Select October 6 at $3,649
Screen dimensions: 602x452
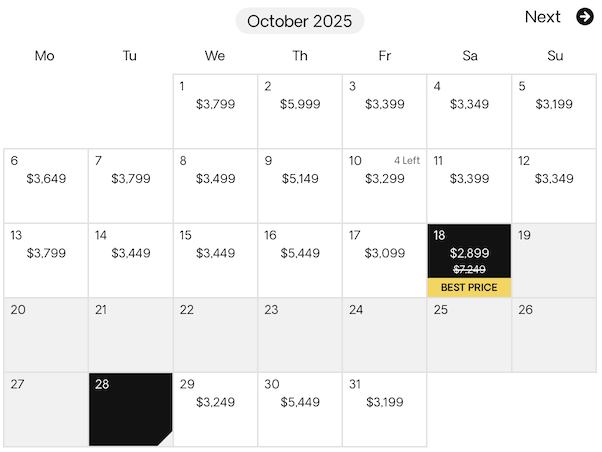tap(46, 186)
